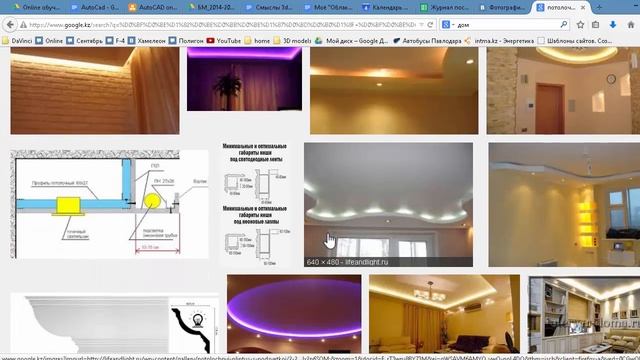Image resolution: width=640 pixels, height=360 pixels.
Task: Open the yellow room with lit shelves image
Action: coord(564,204)
